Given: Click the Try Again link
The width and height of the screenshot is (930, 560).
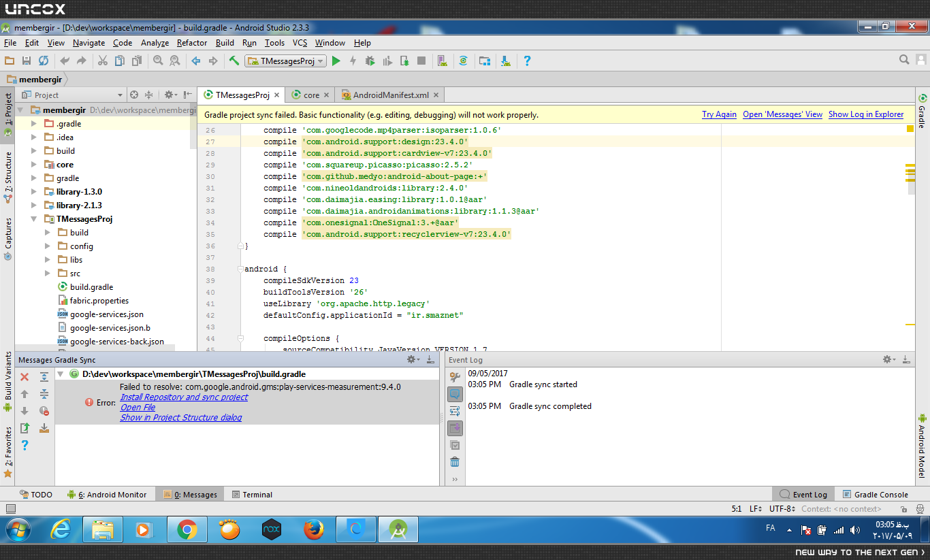Looking at the screenshot, I should point(719,114).
